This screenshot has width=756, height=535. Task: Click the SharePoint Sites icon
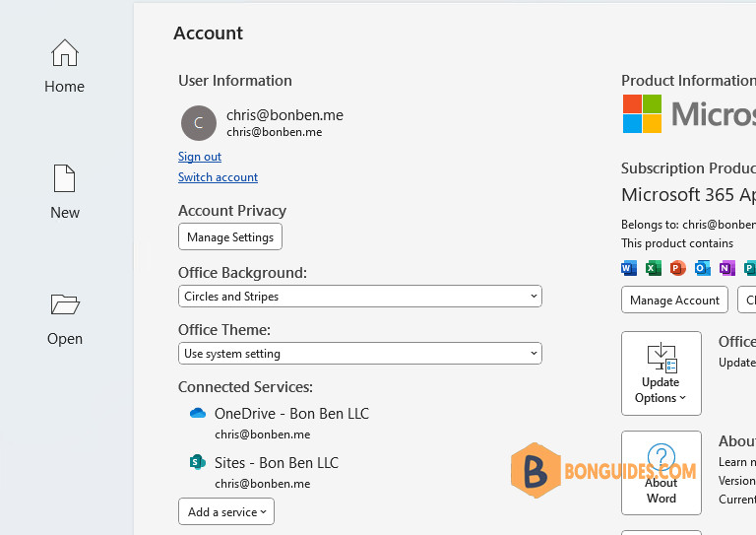[x=198, y=462]
